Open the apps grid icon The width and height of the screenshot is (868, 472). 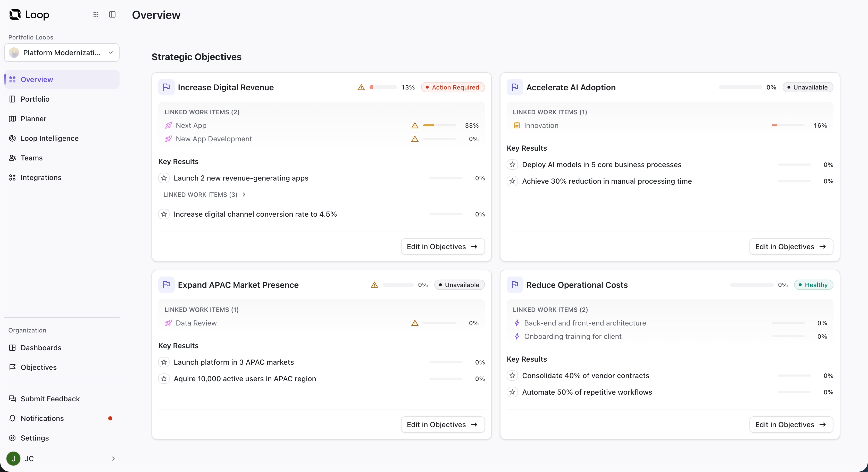coord(96,14)
